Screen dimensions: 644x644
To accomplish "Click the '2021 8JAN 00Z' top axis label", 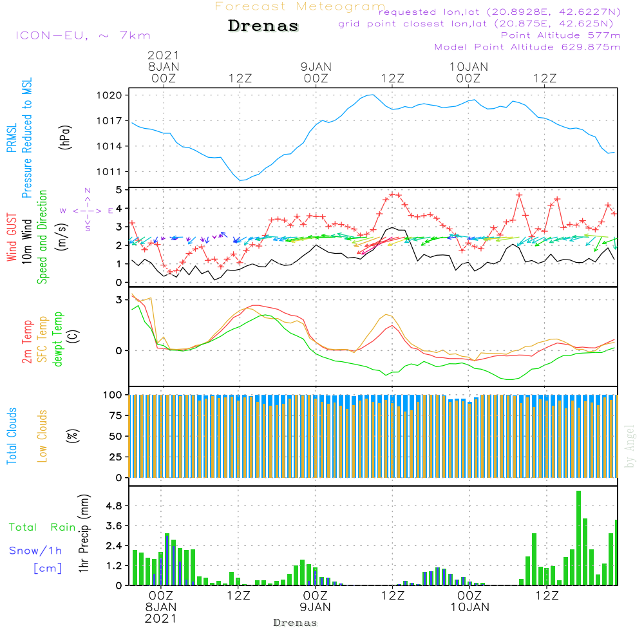I will tap(164, 67).
